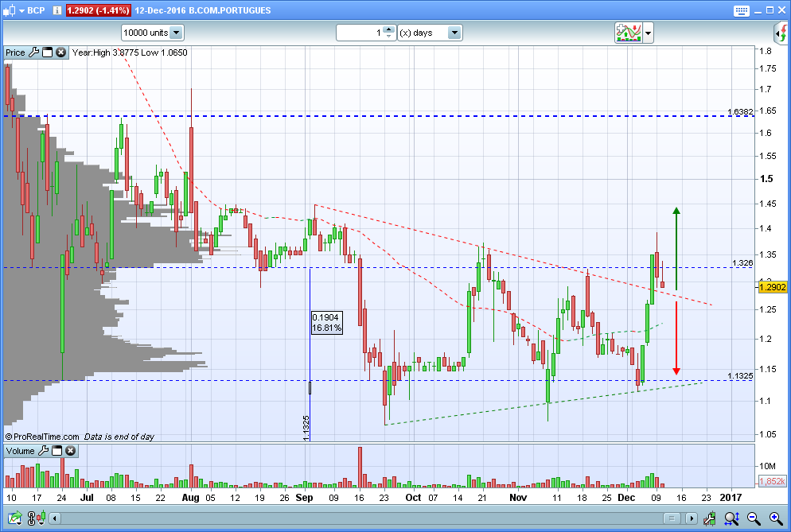
Task: Maximize the Volume panel
Action: 57,450
